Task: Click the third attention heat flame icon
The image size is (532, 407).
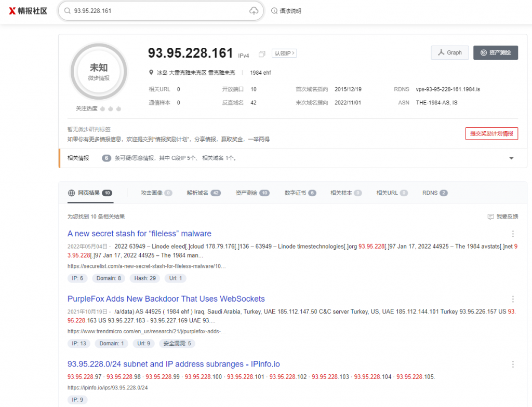Action: point(118,108)
